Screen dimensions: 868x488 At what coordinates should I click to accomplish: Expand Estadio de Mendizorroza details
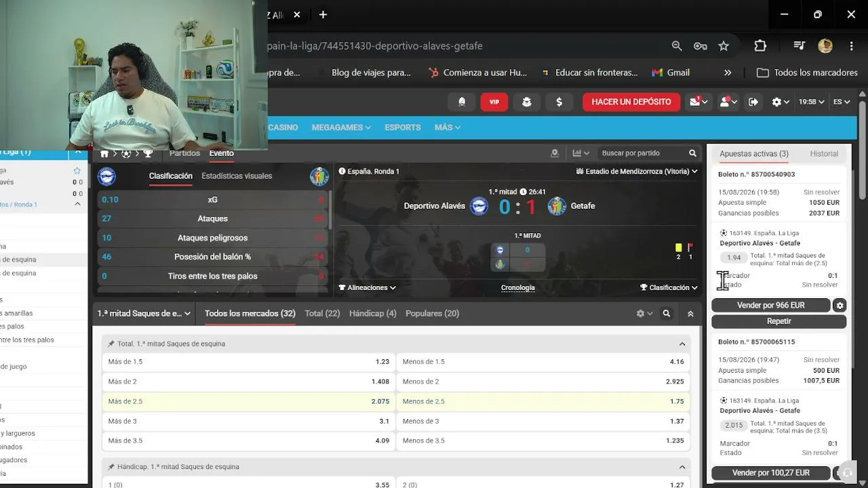pyautogui.click(x=637, y=171)
